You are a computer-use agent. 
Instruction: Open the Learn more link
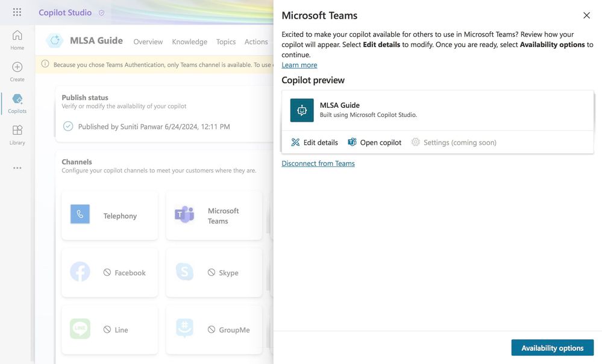click(299, 65)
